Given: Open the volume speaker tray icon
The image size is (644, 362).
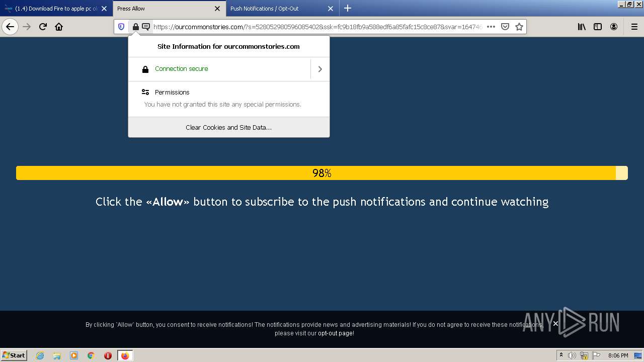Looking at the screenshot, I should [572, 355].
